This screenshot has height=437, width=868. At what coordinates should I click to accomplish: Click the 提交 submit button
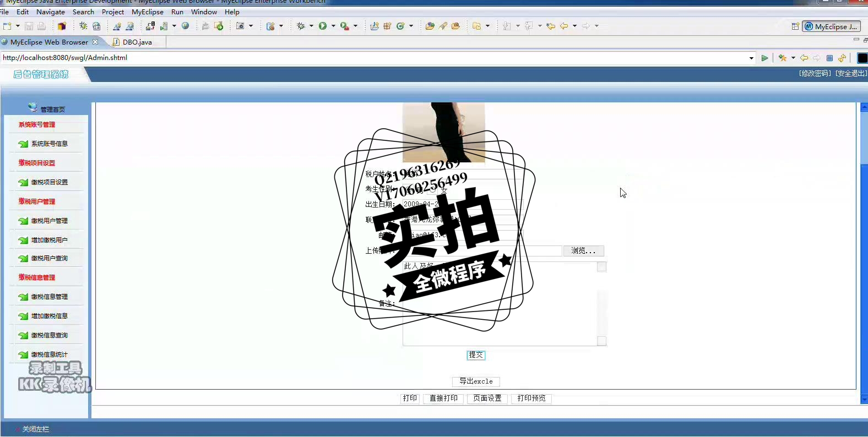476,355
